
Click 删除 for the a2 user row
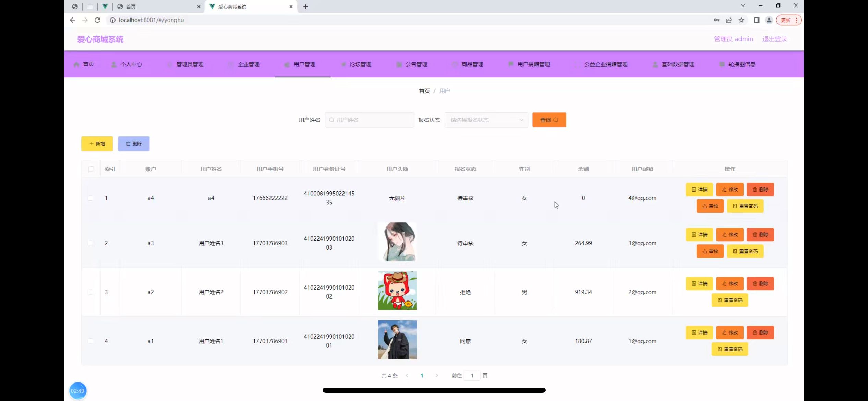(760, 284)
